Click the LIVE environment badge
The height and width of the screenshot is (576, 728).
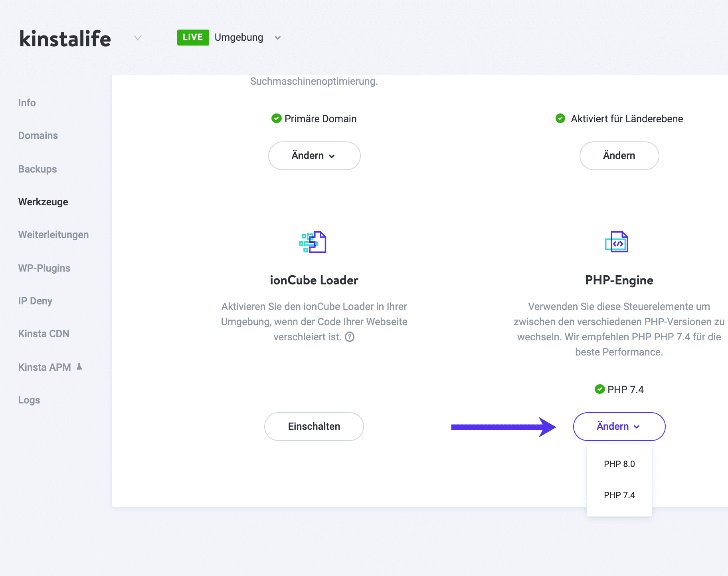(193, 37)
